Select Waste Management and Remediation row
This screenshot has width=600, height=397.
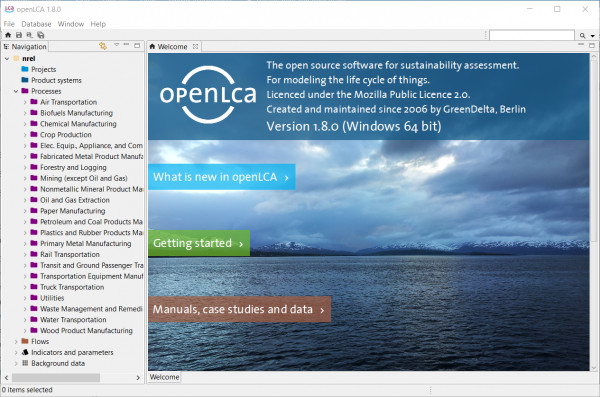point(91,309)
